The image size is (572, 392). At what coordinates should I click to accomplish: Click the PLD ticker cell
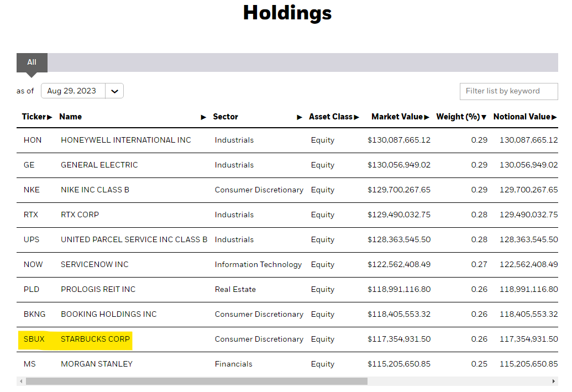click(32, 289)
